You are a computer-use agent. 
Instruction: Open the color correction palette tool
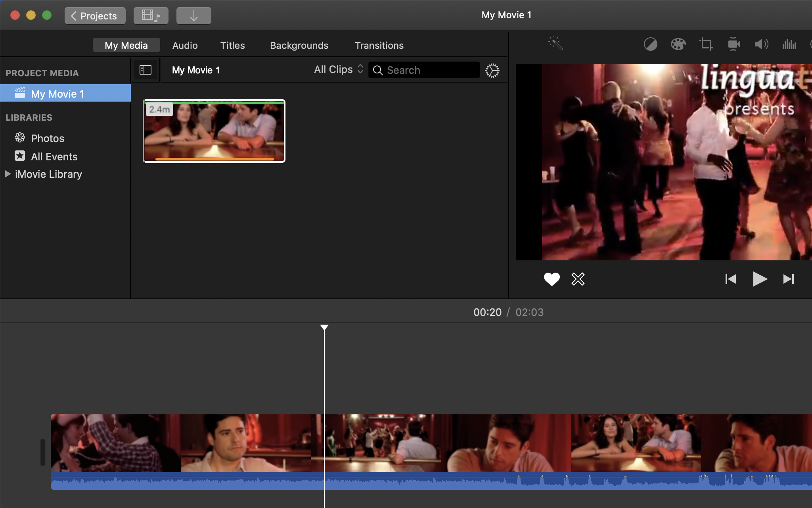point(678,44)
